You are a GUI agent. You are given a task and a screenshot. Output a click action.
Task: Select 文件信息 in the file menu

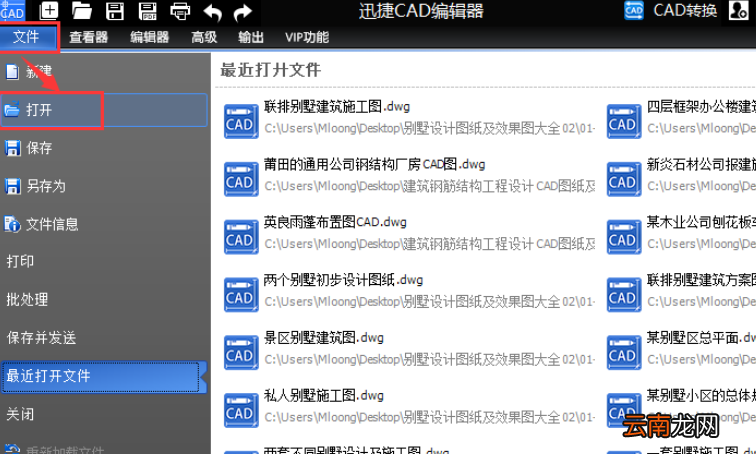click(x=104, y=224)
